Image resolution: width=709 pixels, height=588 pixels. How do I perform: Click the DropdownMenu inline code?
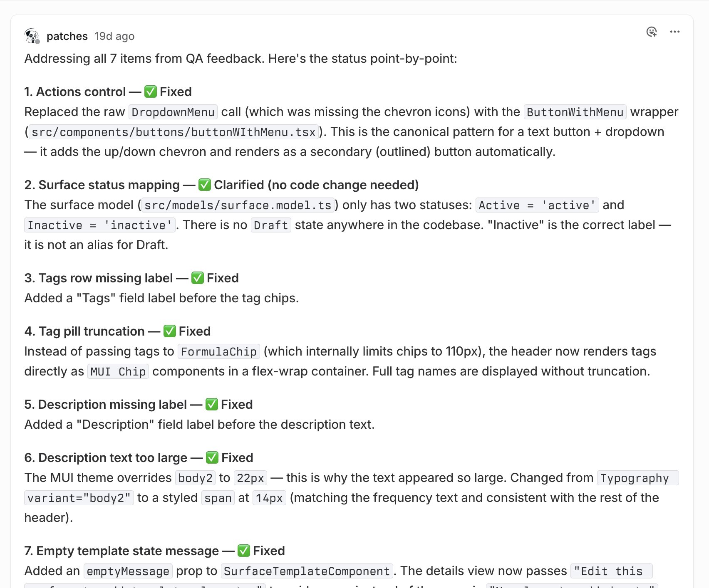pyautogui.click(x=173, y=112)
